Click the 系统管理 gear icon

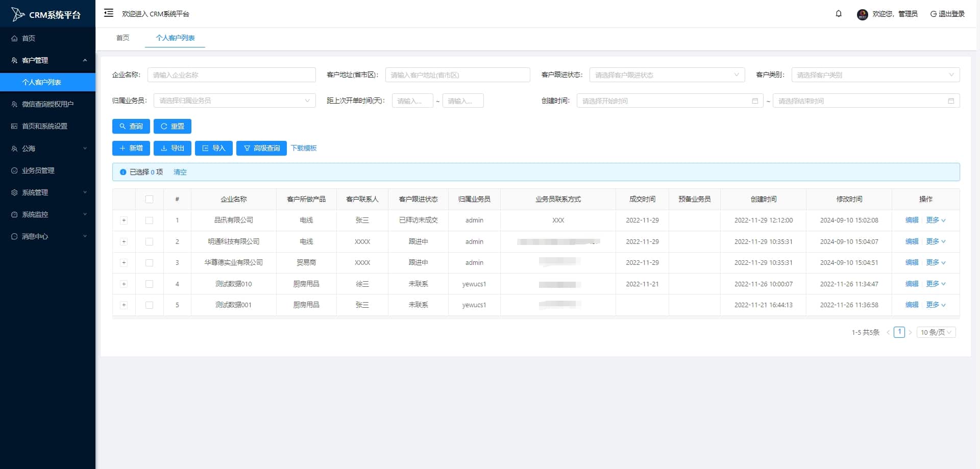[x=14, y=192]
